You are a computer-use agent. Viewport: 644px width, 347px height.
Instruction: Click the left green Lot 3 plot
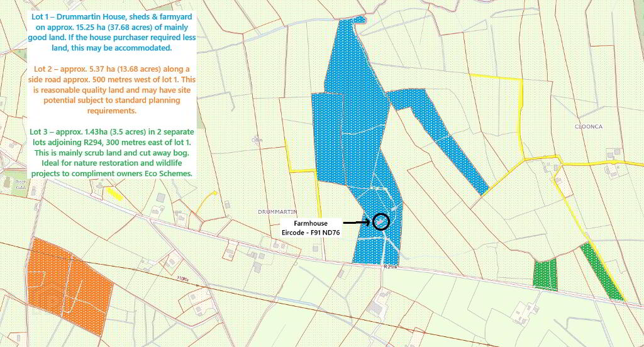coord(545,275)
